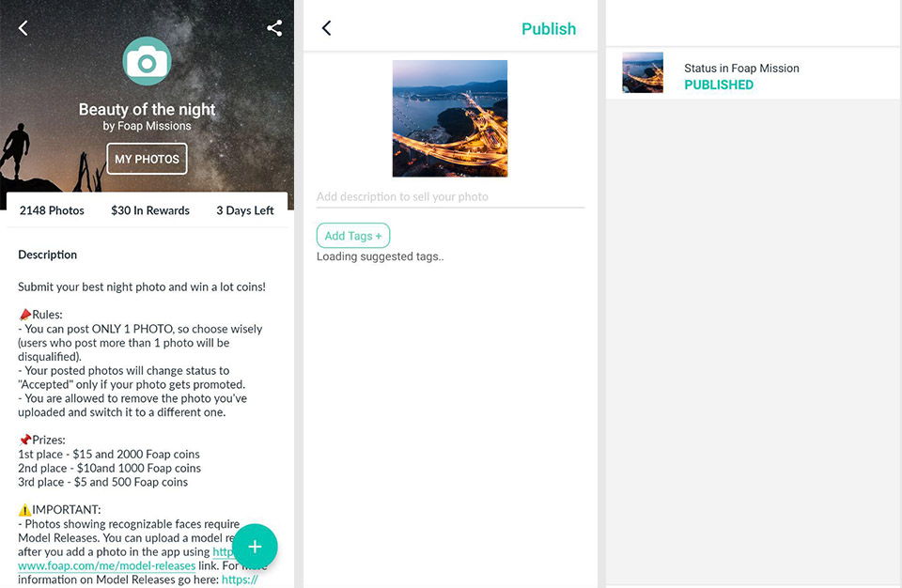The width and height of the screenshot is (902, 588).
Task: Click the Add Tags + button
Action: pyautogui.click(x=353, y=236)
